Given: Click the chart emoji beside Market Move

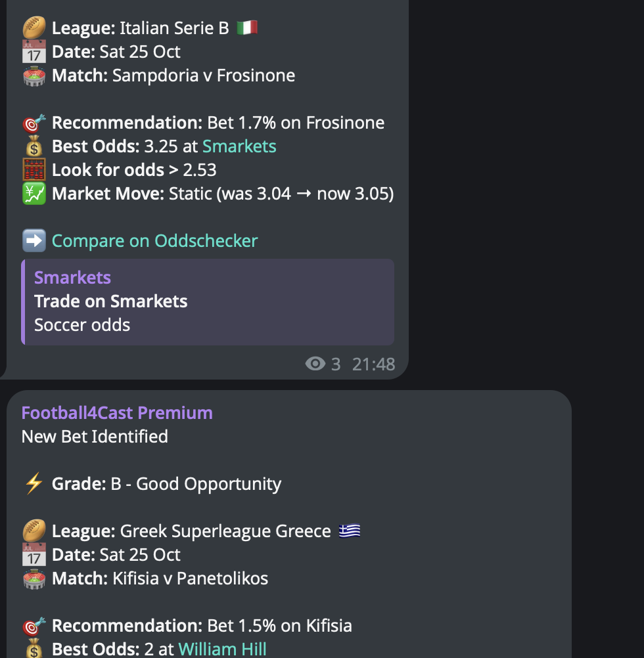Looking at the screenshot, I should [34, 194].
